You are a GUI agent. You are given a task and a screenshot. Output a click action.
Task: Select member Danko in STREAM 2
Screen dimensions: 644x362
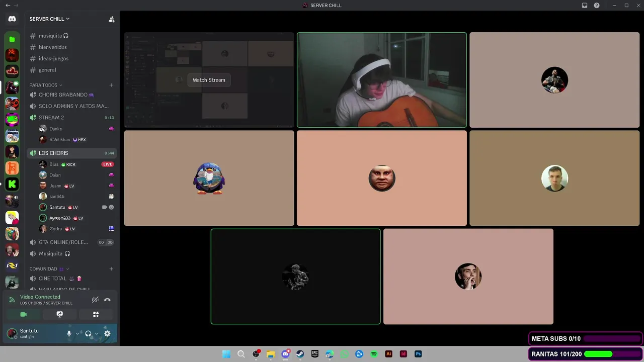[x=76, y=129]
